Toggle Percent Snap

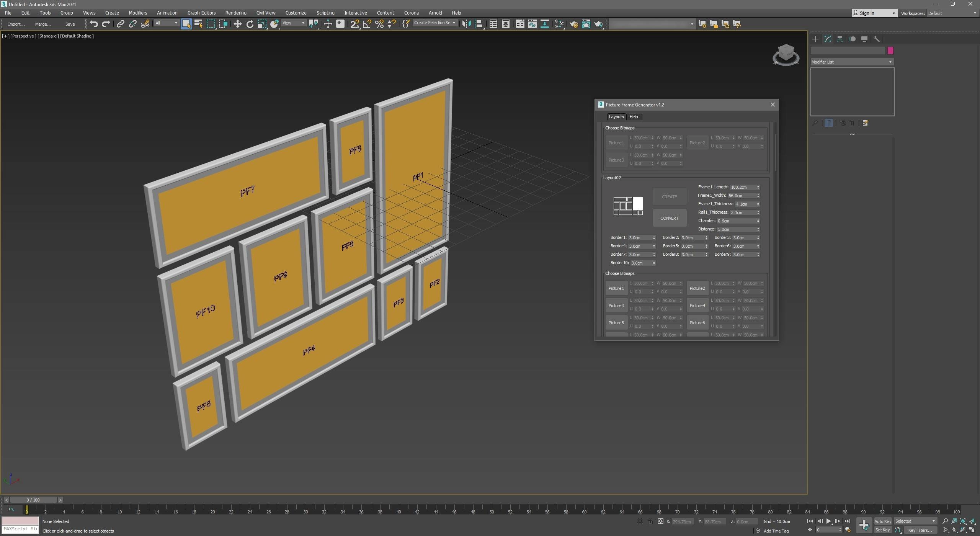tap(379, 24)
